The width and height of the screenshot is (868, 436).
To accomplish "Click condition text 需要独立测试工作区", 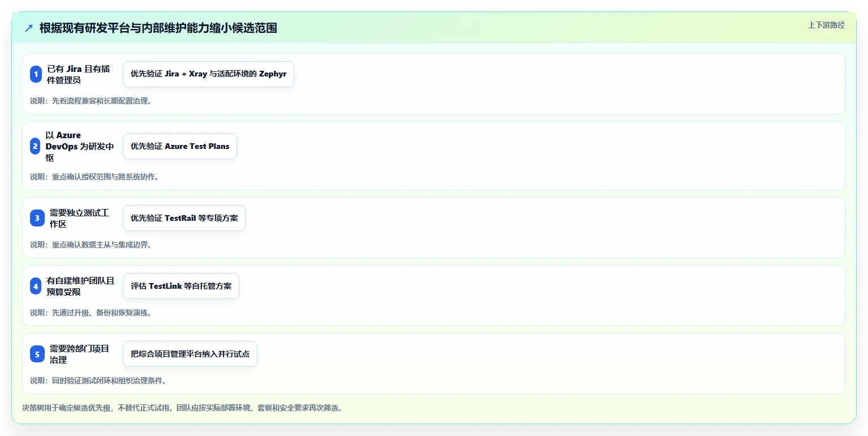I will tap(79, 218).
